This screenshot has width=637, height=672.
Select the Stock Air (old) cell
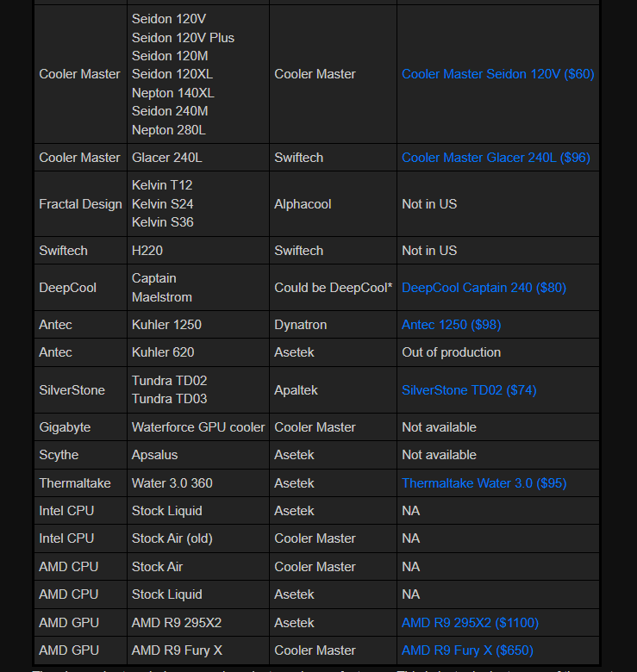coord(172,538)
